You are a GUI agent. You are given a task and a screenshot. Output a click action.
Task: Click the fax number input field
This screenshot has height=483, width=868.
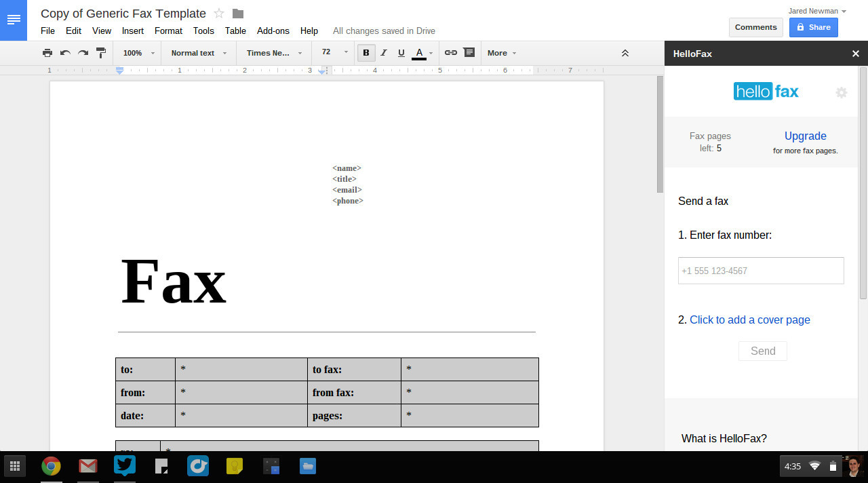(x=761, y=271)
